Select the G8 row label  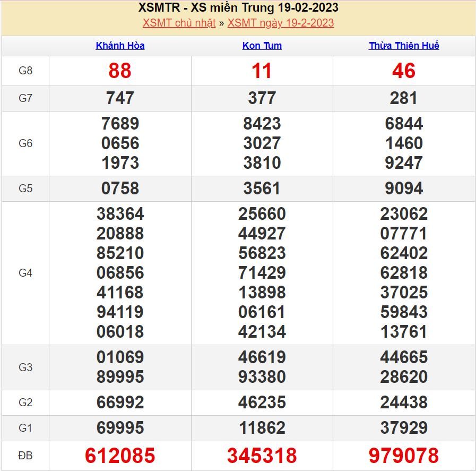pos(25,71)
